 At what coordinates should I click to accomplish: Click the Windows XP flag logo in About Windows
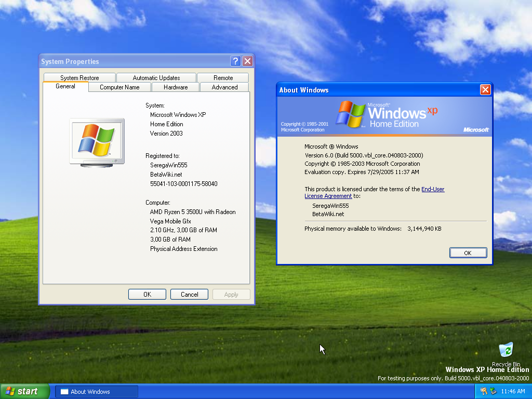click(x=350, y=114)
